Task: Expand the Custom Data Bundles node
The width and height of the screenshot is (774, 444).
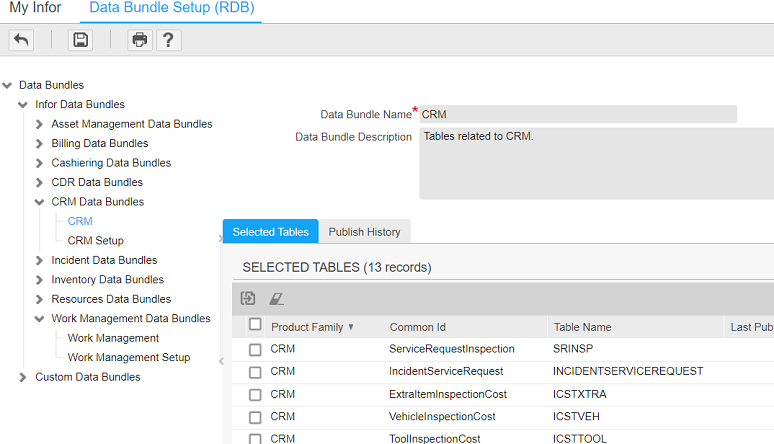Action: click(23, 377)
